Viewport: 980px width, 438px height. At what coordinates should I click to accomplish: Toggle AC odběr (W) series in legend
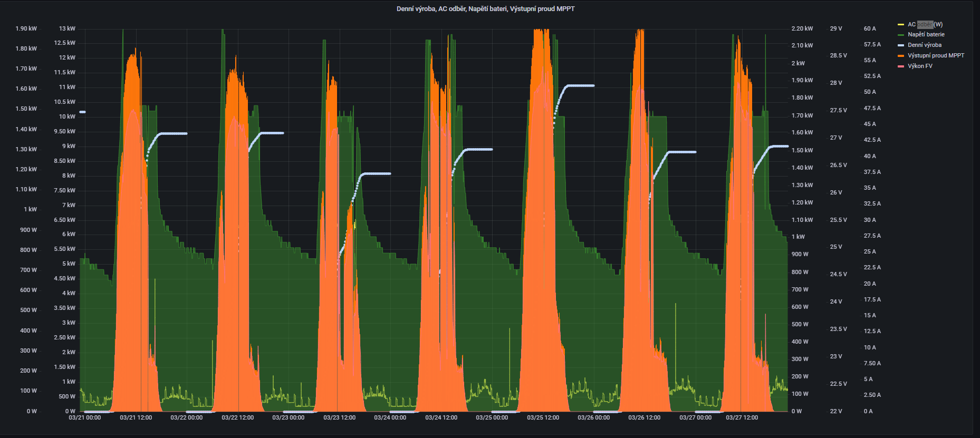[925, 24]
